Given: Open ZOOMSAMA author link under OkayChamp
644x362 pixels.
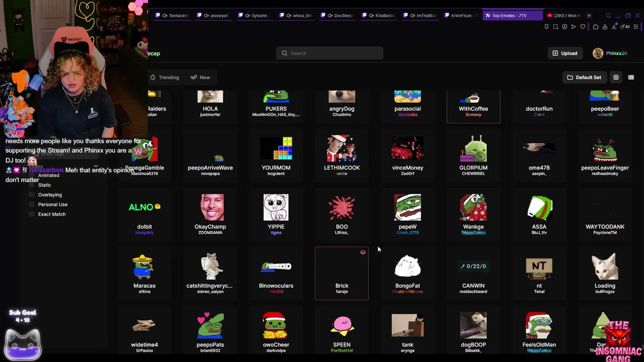Looking at the screenshot, I should click(210, 233).
